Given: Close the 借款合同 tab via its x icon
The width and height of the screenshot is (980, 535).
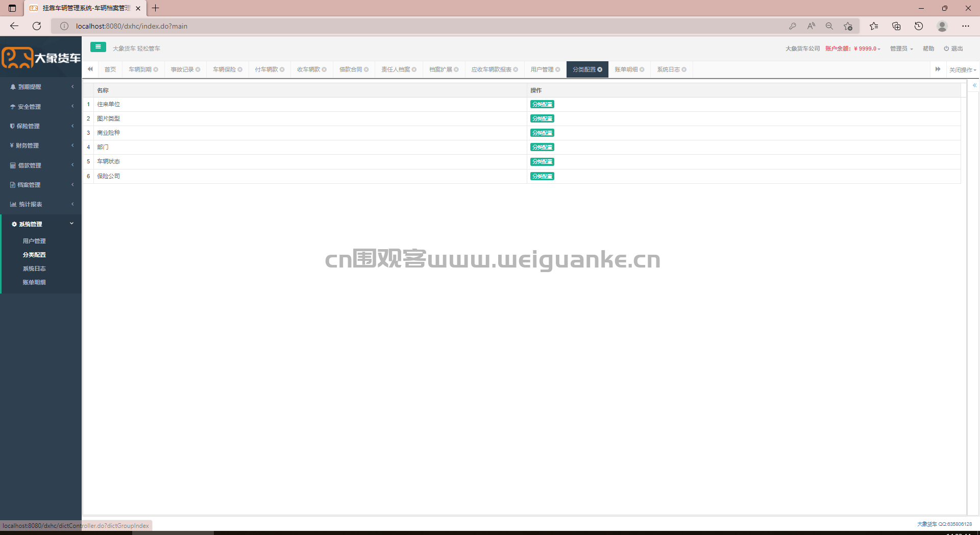Looking at the screenshot, I should point(366,69).
